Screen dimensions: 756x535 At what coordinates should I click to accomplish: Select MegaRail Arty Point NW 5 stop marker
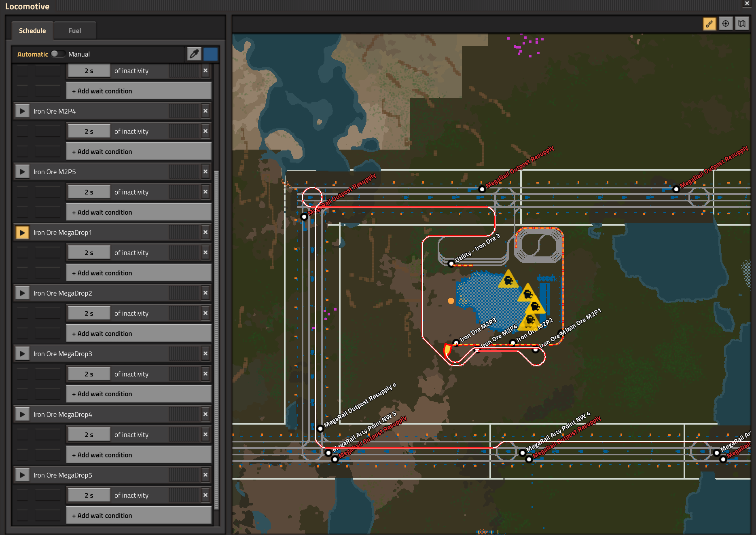click(328, 453)
